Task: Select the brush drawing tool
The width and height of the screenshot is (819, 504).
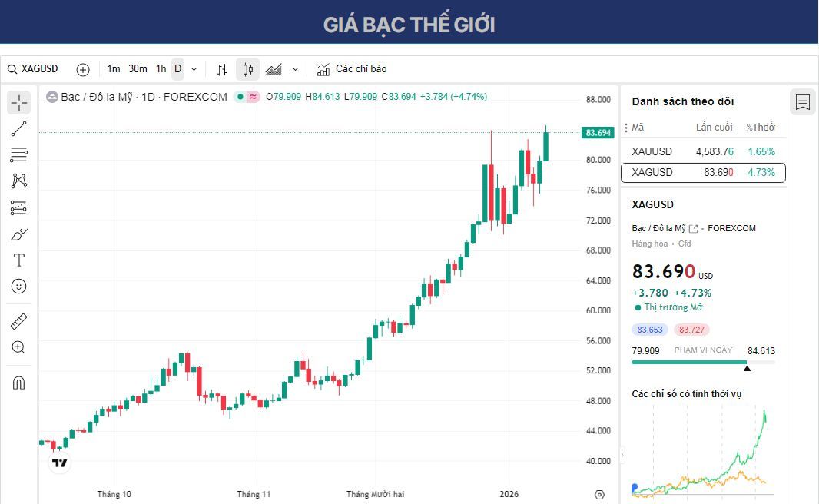Action: pyautogui.click(x=18, y=234)
